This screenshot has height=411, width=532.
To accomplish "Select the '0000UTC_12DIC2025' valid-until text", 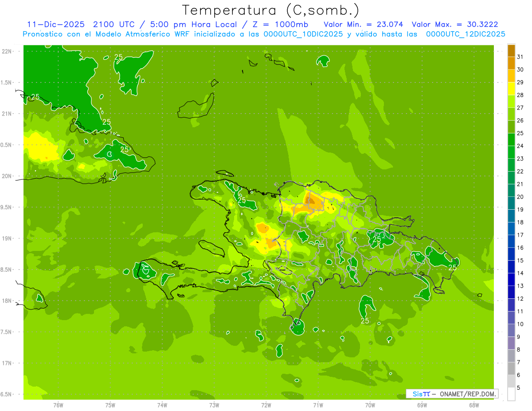I will pos(465,34).
